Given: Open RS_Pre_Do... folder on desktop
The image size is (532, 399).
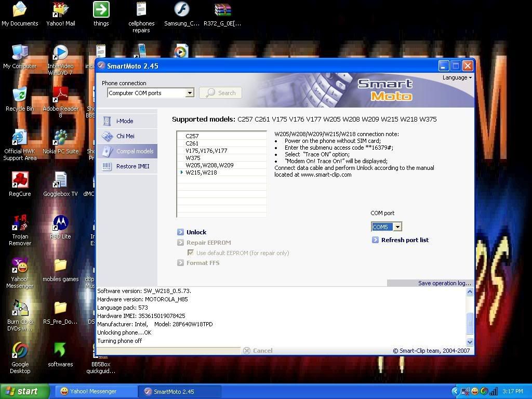Looking at the screenshot, I should click(x=60, y=312).
